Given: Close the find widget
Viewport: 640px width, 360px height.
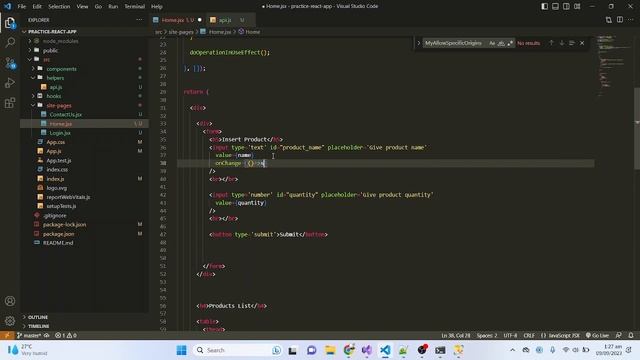Looking at the screenshot, I should point(582,43).
